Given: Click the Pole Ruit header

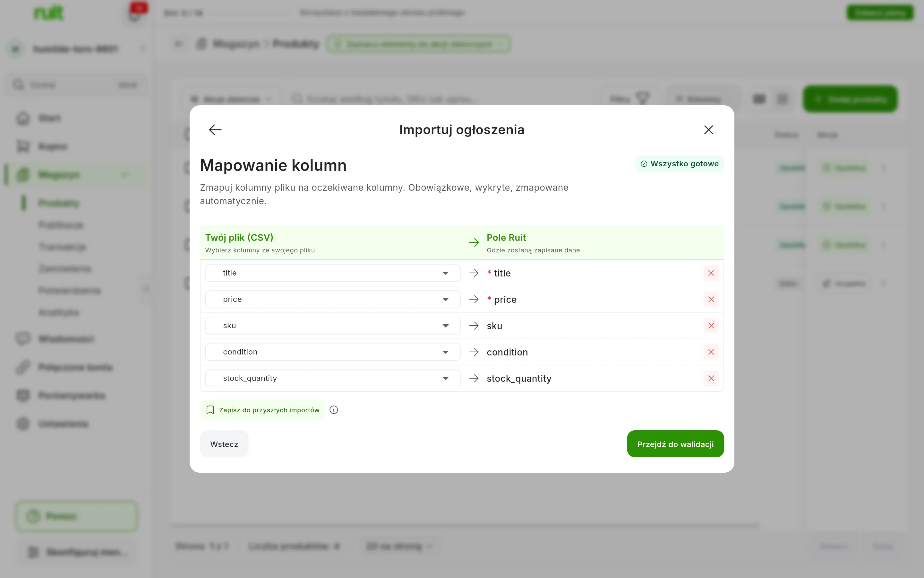Looking at the screenshot, I should 506,237.
